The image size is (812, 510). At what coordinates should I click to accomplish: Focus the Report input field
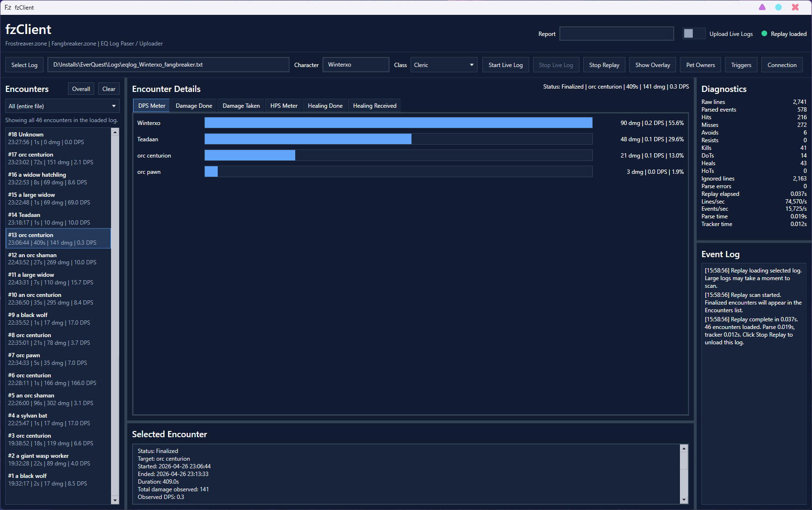[617, 34]
